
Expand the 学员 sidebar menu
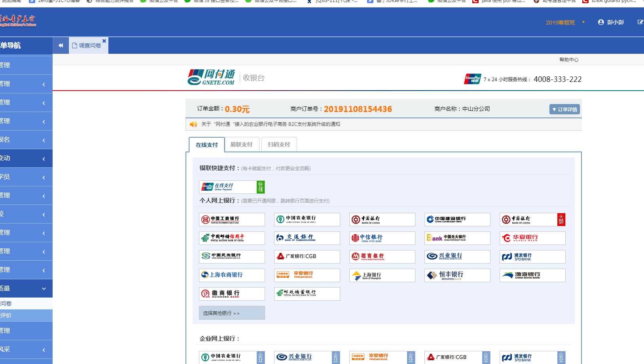[26, 177]
